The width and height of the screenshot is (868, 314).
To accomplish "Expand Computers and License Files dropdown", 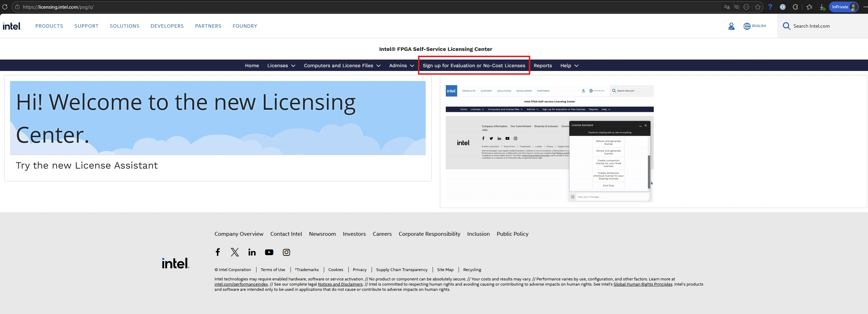I will click(x=342, y=65).
